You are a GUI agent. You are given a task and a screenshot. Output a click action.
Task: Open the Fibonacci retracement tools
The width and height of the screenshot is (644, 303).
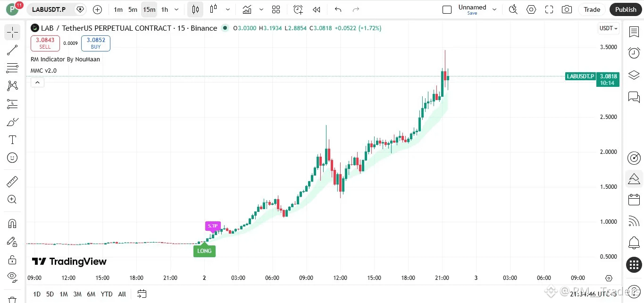[x=12, y=68]
